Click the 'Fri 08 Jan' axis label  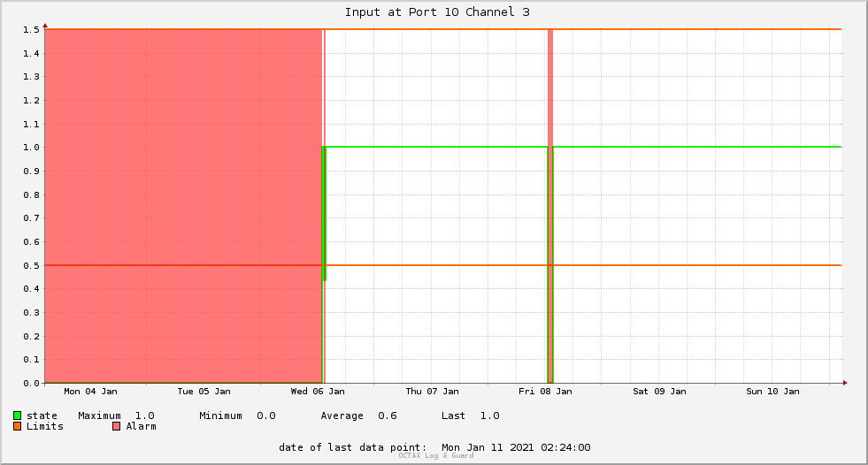[545, 392]
